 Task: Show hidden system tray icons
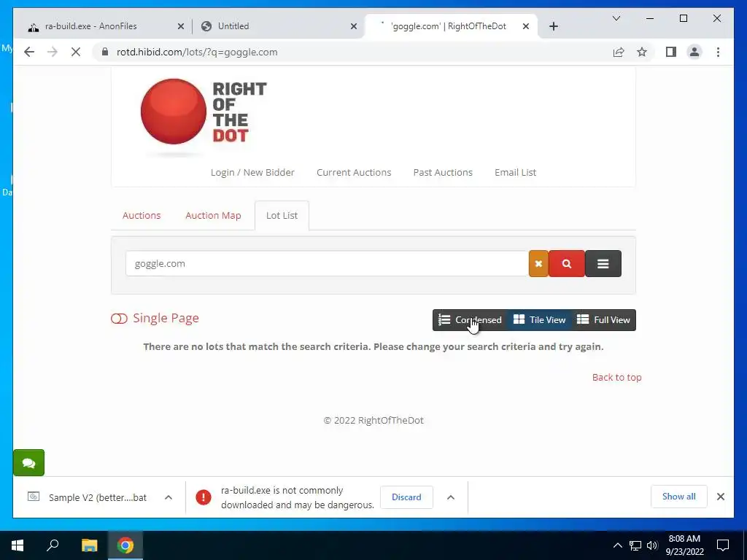pos(617,545)
